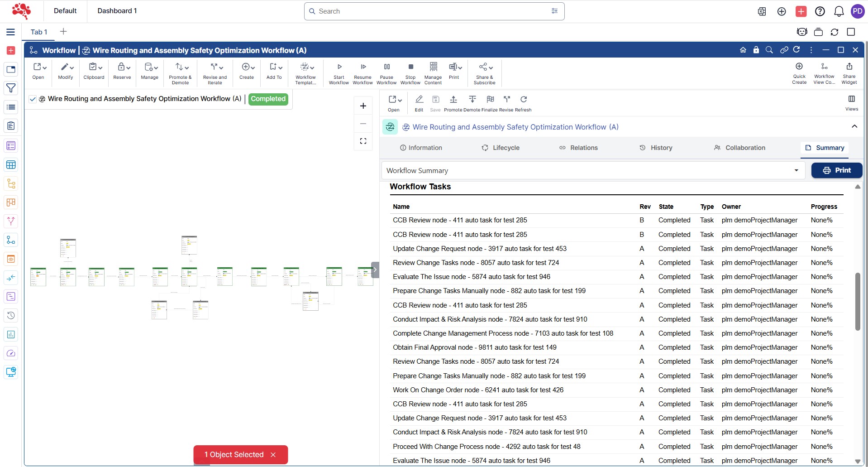Collapse the workflow details header chevron
The height and width of the screenshot is (467, 868).
coord(854,127)
